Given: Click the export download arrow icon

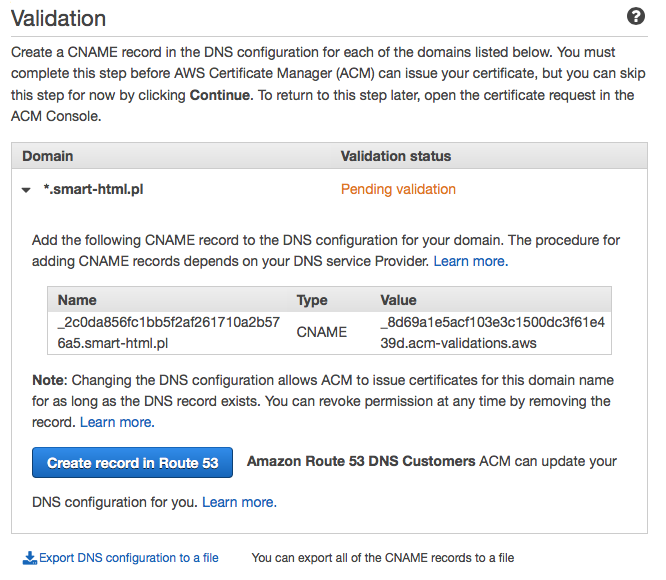Looking at the screenshot, I should click(30, 558).
